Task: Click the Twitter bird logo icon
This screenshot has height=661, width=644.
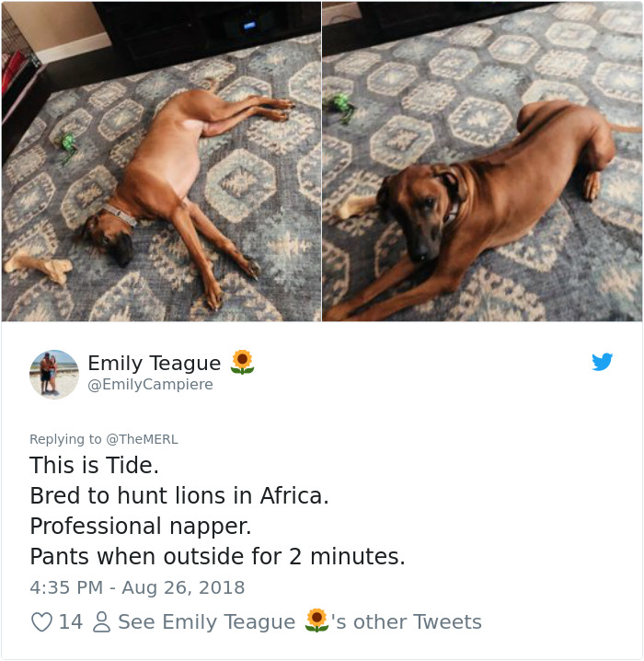Action: coord(602,362)
